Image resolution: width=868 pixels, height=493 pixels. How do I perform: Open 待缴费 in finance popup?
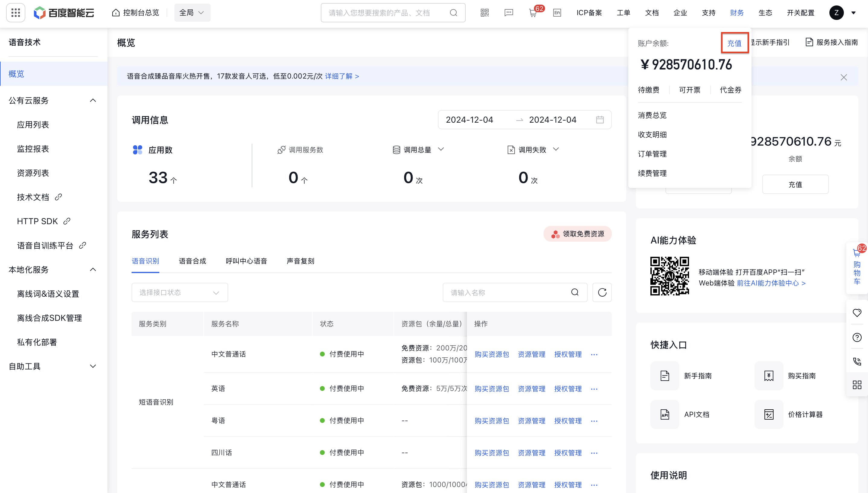pyautogui.click(x=648, y=90)
